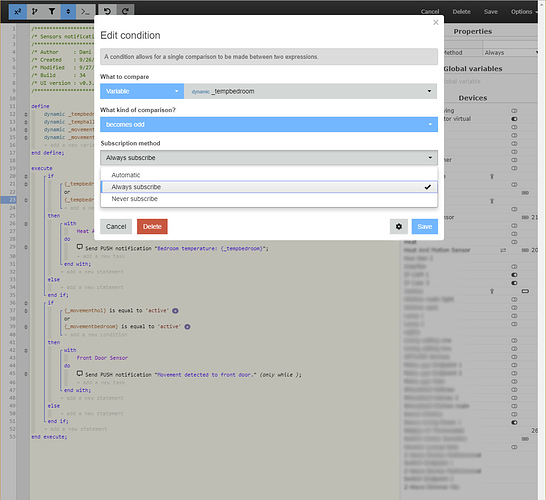Toggle the virtual device switch

[x=514, y=119]
